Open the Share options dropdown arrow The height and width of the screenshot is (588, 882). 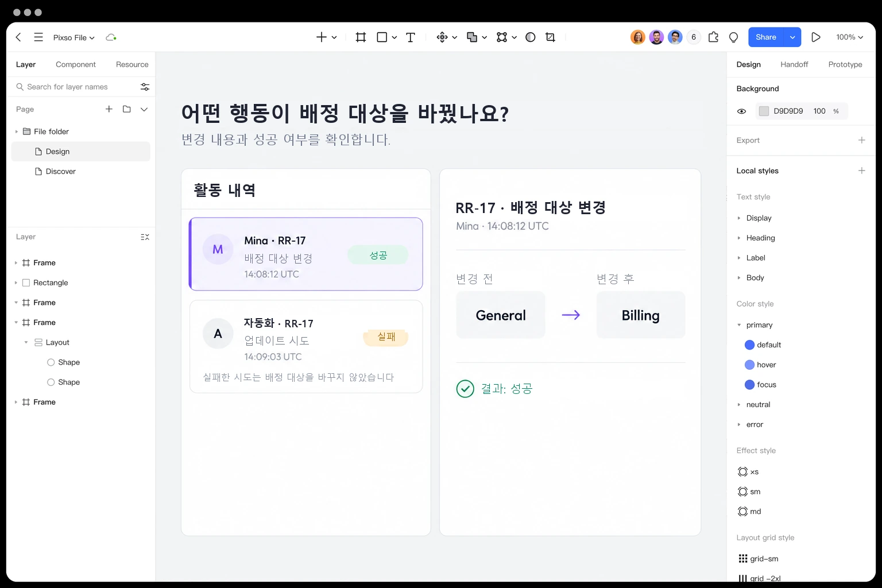[x=792, y=37]
